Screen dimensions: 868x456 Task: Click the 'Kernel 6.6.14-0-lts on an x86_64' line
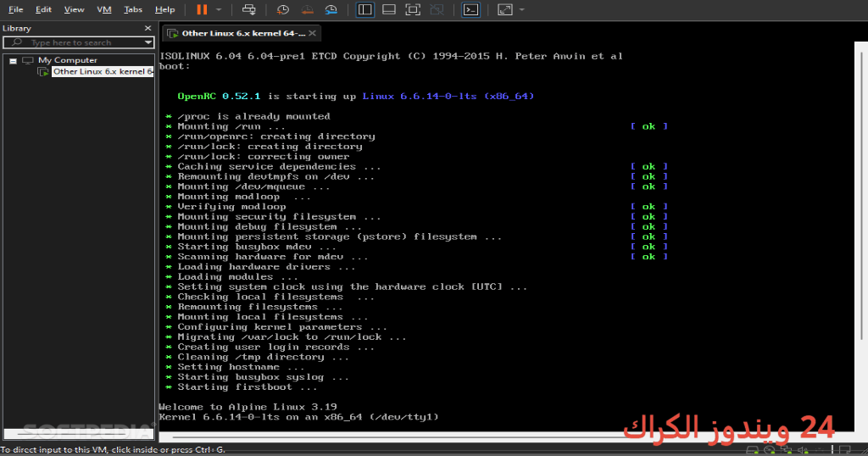pyautogui.click(x=298, y=417)
